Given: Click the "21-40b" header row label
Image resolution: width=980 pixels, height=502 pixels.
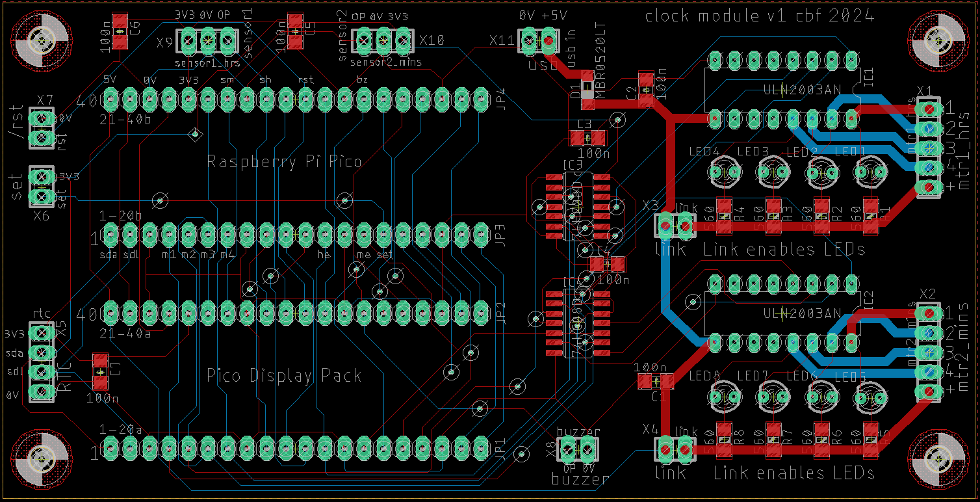Looking at the screenshot, I should 125,120.
